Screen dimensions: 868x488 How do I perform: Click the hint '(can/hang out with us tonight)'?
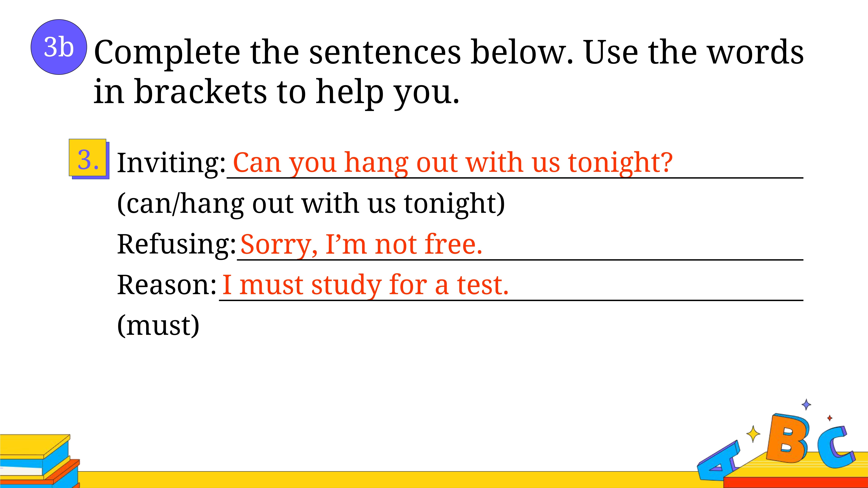pyautogui.click(x=311, y=205)
